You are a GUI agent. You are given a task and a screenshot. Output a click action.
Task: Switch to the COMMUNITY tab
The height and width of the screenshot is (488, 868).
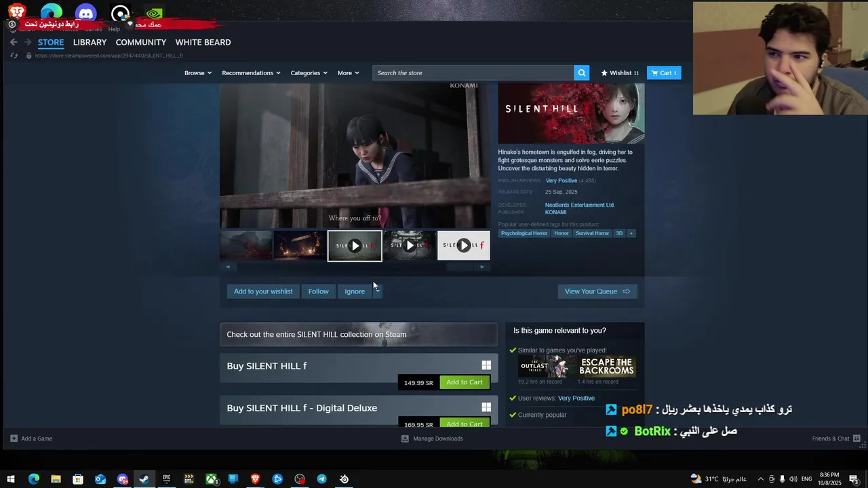(140, 42)
